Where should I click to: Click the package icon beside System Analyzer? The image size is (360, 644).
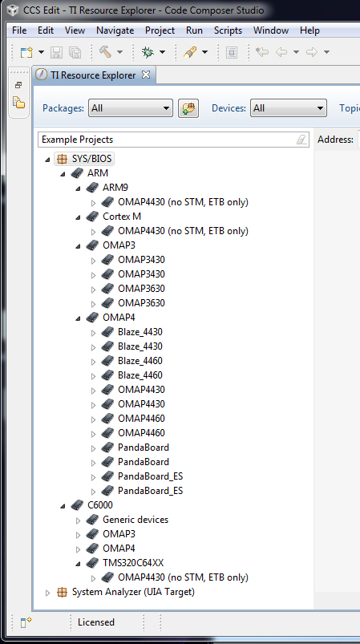pos(62,592)
